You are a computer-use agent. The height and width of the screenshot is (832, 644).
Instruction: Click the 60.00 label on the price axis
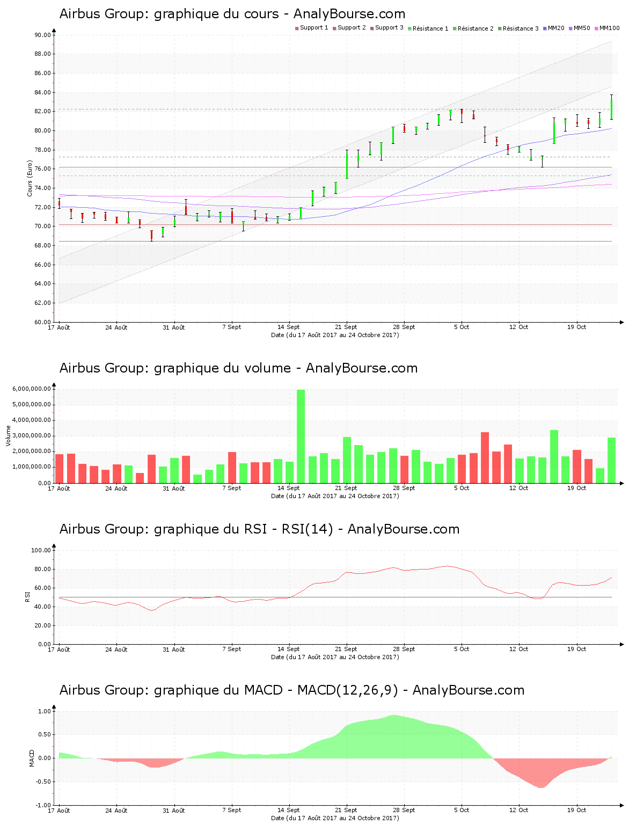pos(42,322)
